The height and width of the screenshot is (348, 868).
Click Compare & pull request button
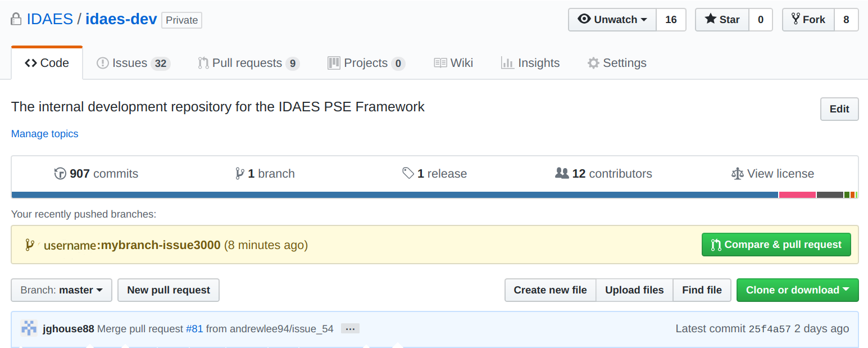point(776,245)
